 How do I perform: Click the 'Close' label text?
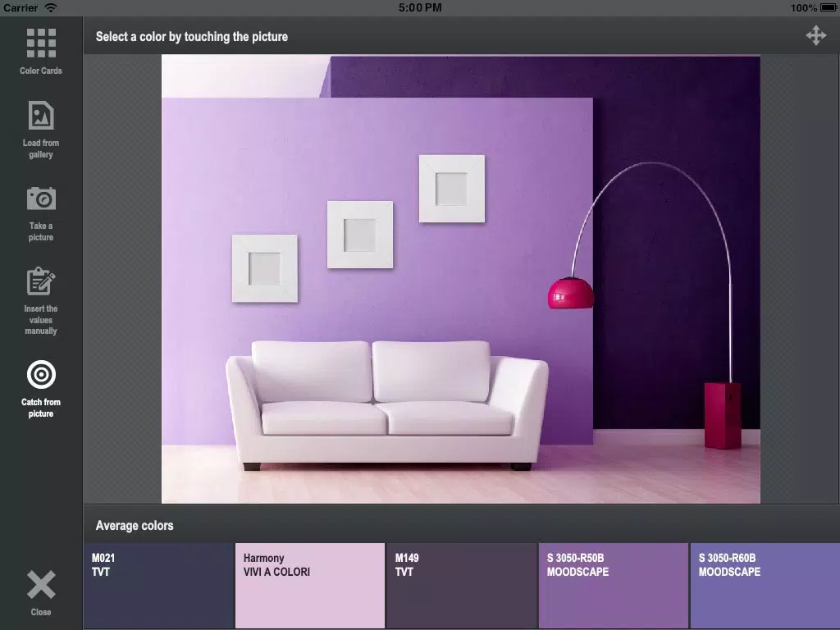pos(41,612)
